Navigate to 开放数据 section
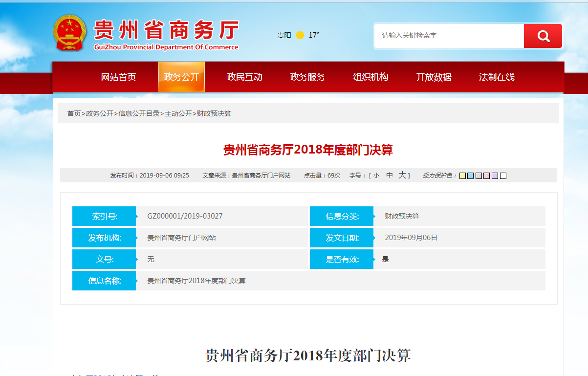The height and width of the screenshot is (376, 588). (x=434, y=77)
